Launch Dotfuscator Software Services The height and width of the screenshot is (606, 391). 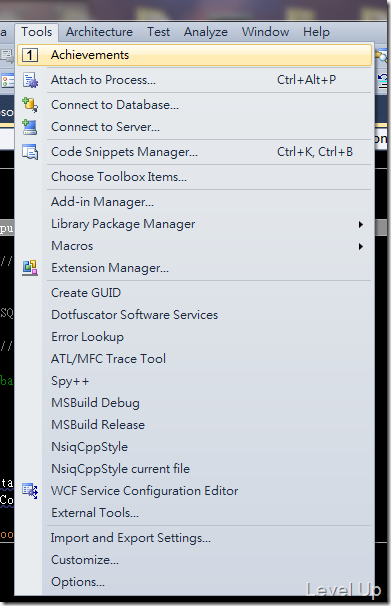194,315
